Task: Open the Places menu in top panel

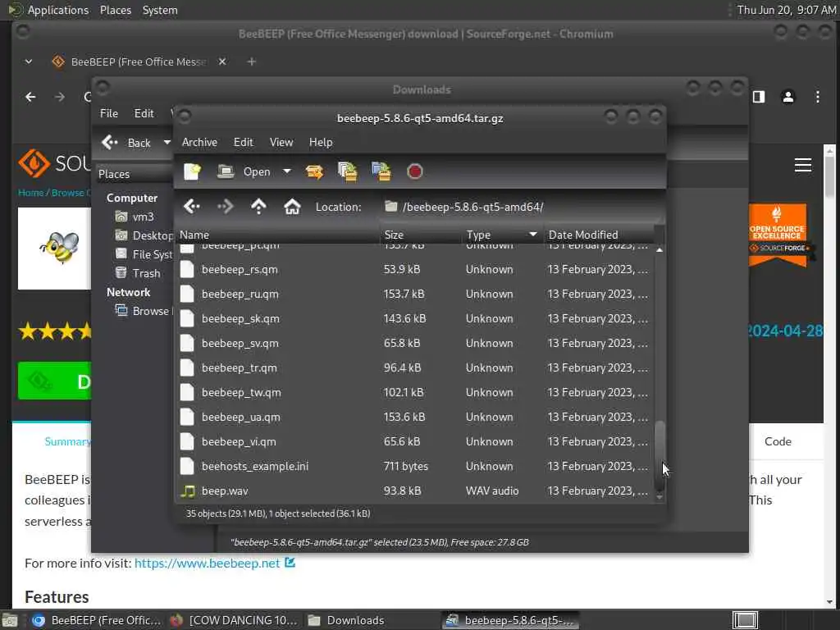Action: (115, 10)
